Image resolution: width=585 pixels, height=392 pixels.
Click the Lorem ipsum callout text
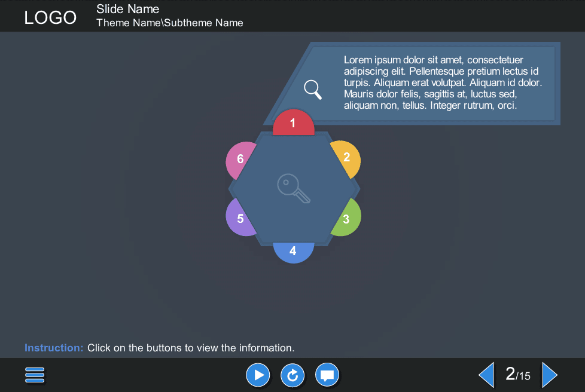tap(443, 82)
